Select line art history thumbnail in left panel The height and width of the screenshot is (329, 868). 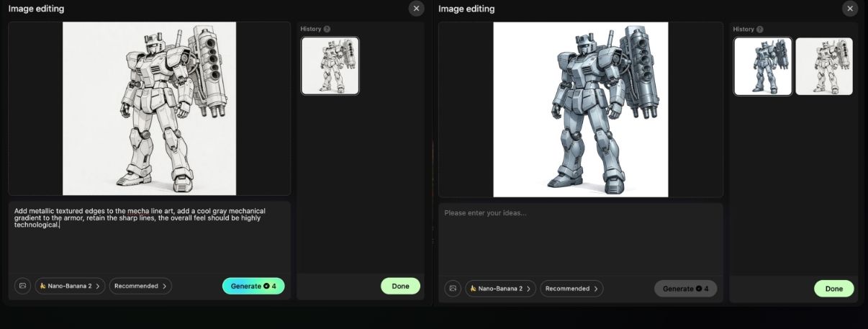330,66
